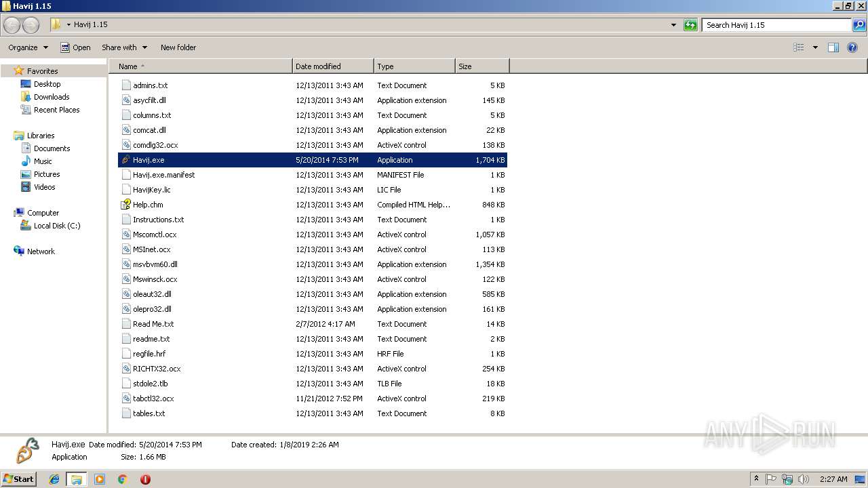Show hidden tray icons arrow
Image resolution: width=868 pixels, height=488 pixels.
(x=756, y=479)
